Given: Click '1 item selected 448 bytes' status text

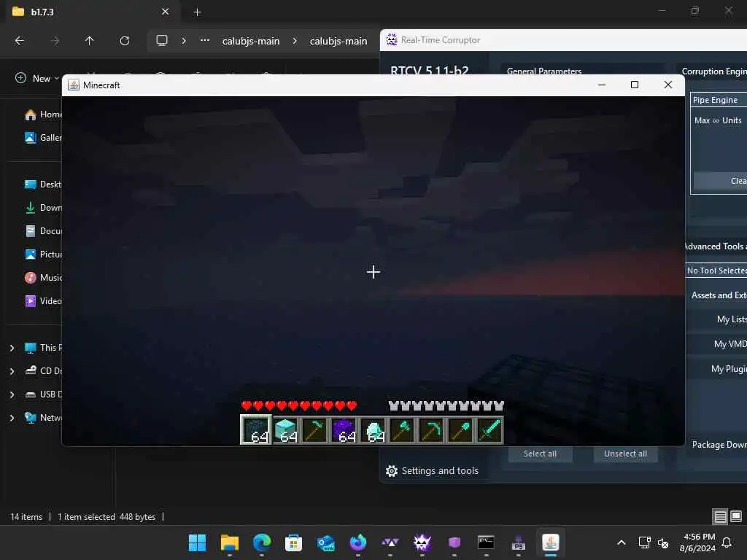Looking at the screenshot, I should click(x=107, y=517).
